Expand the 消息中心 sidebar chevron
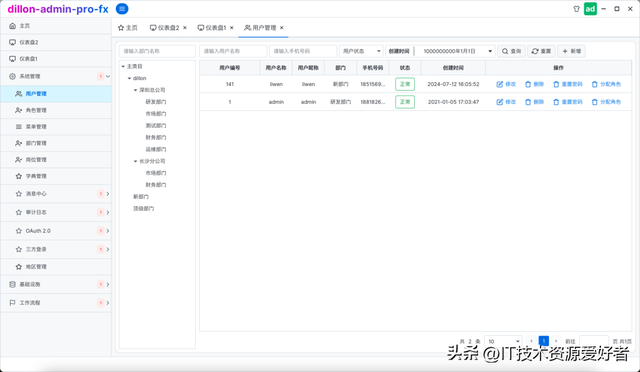640x372 pixels. pos(108,194)
